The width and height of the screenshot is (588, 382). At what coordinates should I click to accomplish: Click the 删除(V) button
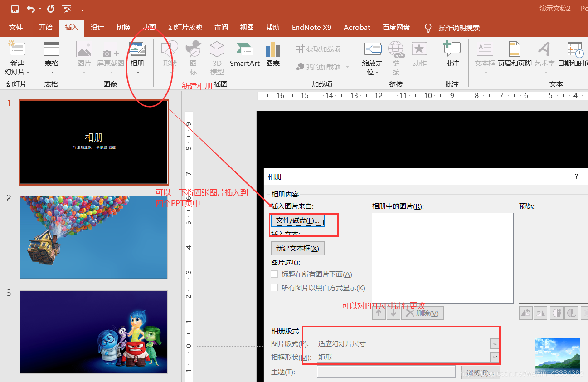[x=423, y=313]
